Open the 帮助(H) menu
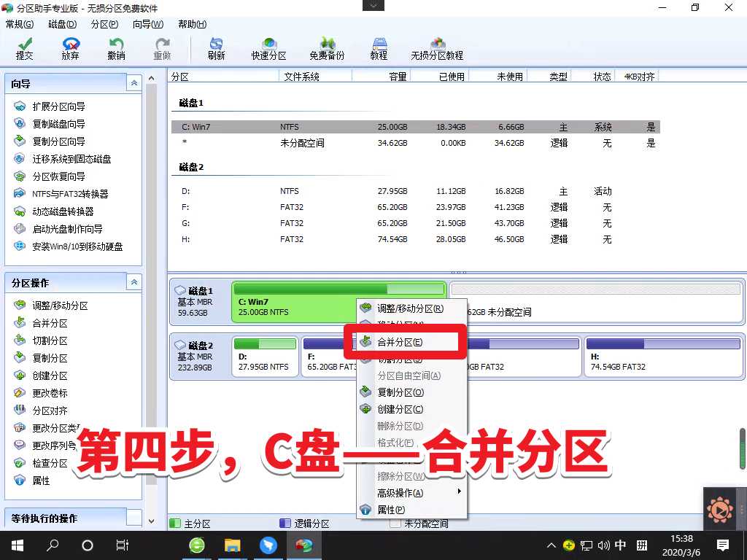The width and height of the screenshot is (747, 560). point(192,24)
